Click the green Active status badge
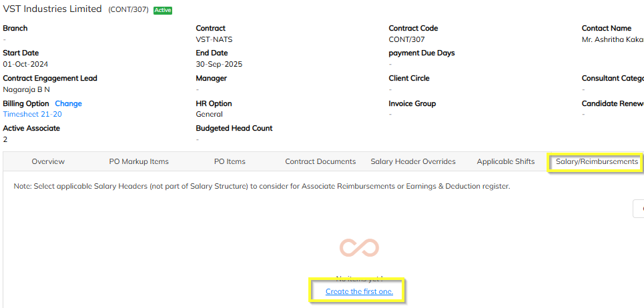The image size is (644, 308). point(162,10)
